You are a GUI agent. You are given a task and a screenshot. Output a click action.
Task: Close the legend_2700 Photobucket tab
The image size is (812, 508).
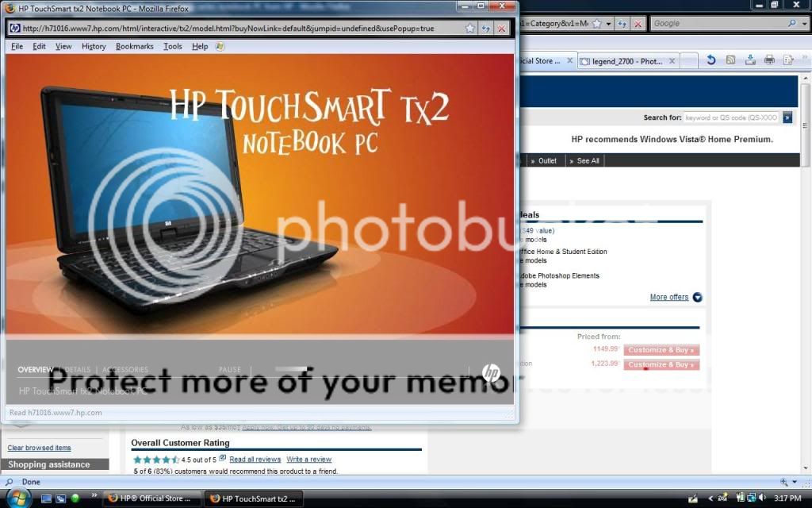tap(672, 60)
